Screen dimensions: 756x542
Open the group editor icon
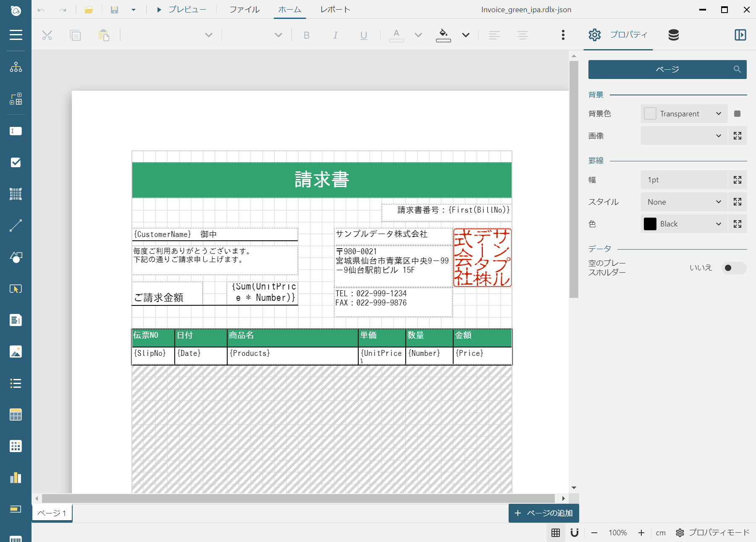pos(16,99)
